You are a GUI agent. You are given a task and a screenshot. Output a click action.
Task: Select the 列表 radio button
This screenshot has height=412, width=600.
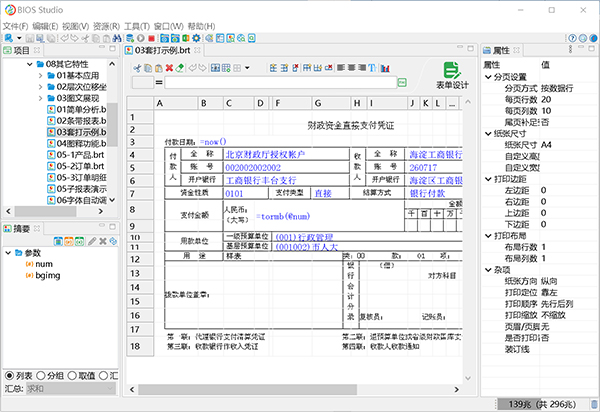point(10,375)
